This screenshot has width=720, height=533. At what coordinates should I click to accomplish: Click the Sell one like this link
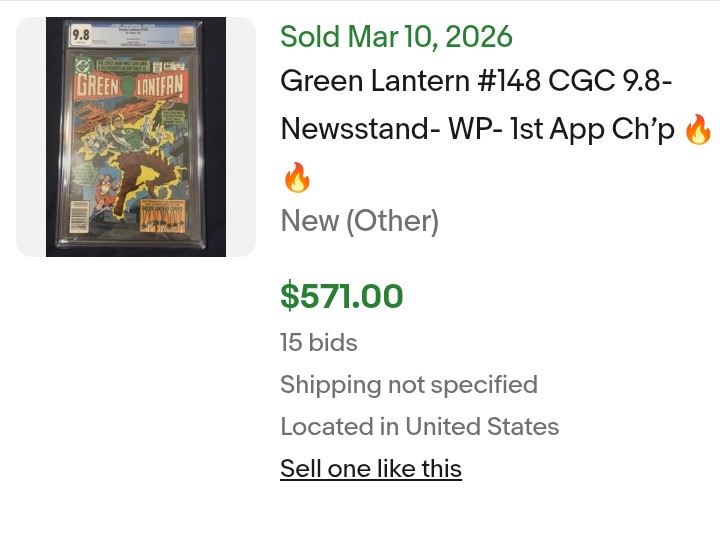(371, 469)
